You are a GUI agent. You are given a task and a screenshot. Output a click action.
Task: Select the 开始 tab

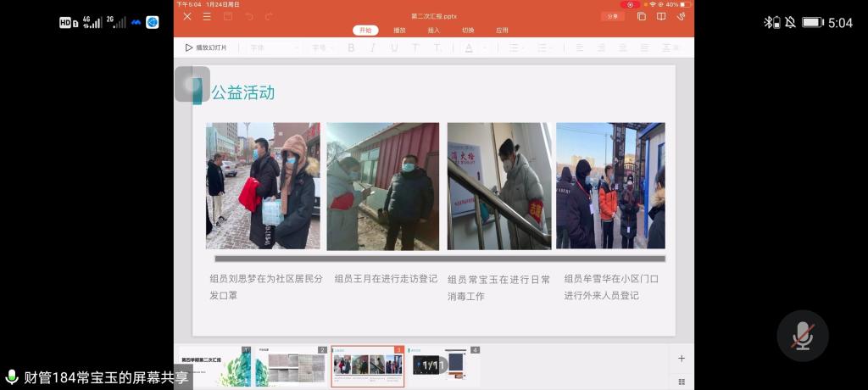click(365, 31)
